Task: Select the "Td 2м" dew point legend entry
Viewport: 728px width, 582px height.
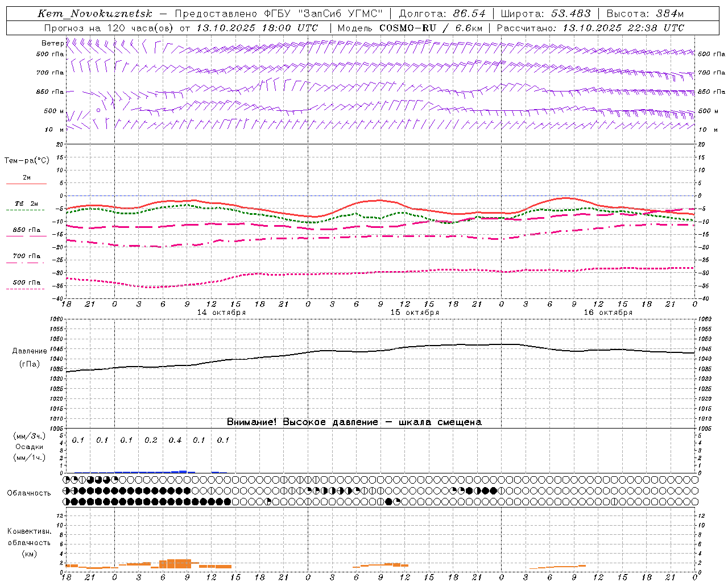Action: click(26, 203)
